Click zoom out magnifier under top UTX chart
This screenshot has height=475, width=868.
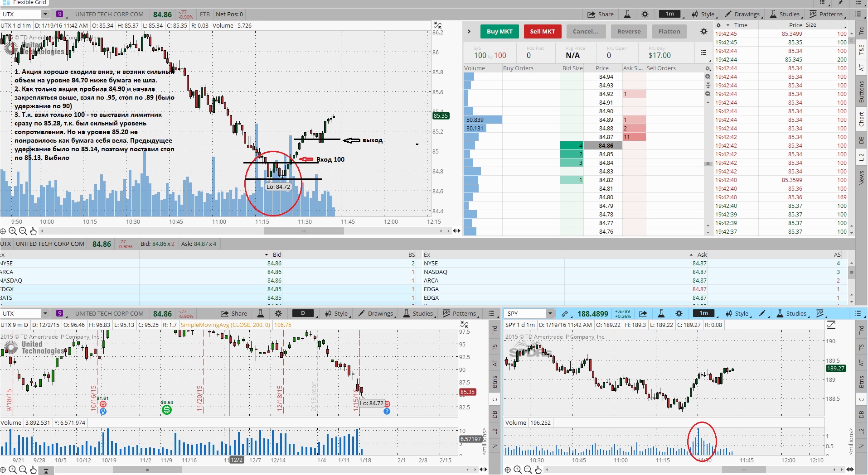click(23, 231)
